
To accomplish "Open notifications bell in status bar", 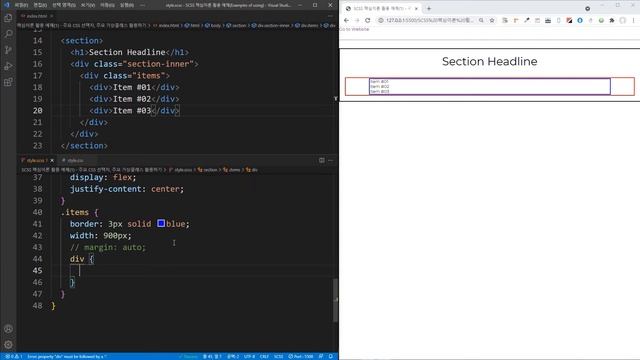I will coord(331,356).
